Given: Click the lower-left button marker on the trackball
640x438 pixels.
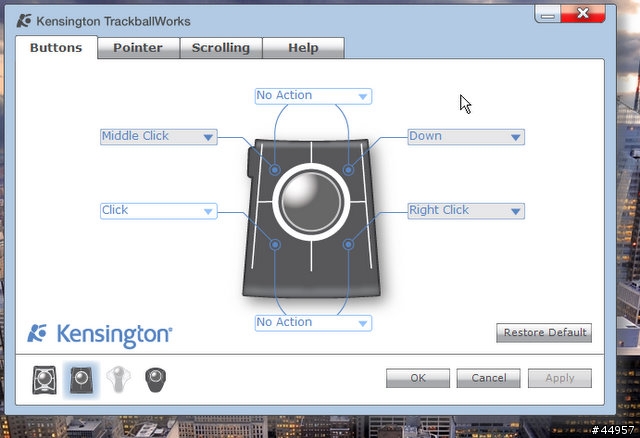Looking at the screenshot, I should pyautogui.click(x=275, y=244).
